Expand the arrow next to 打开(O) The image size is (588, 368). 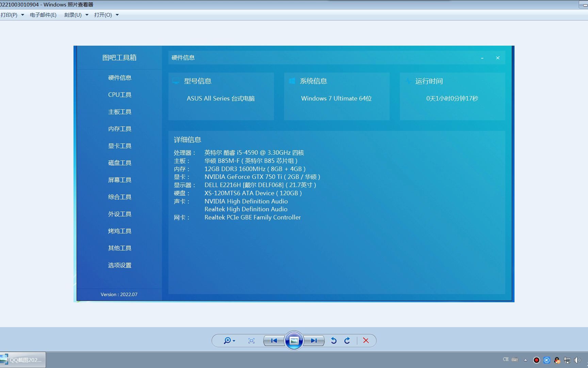tap(117, 15)
